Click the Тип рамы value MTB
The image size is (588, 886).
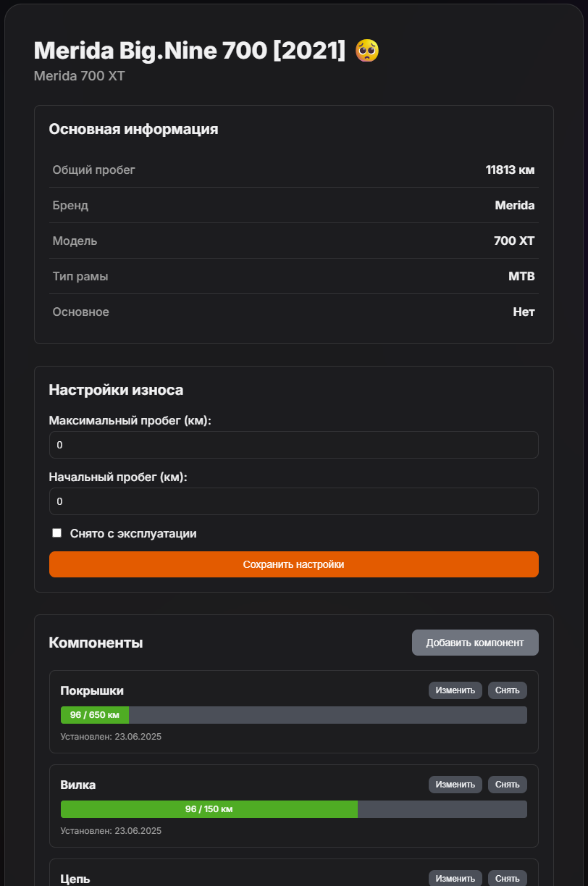521,276
